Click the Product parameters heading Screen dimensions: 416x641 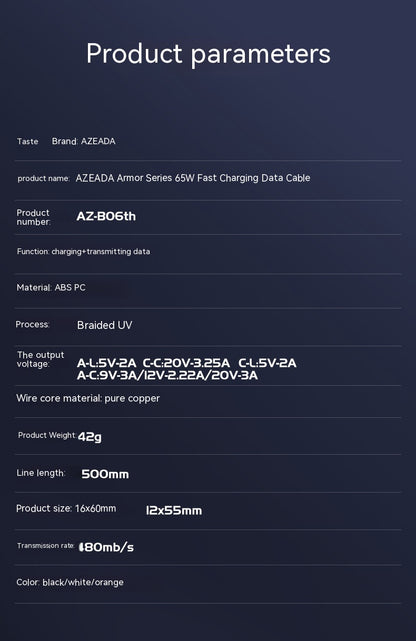point(208,54)
